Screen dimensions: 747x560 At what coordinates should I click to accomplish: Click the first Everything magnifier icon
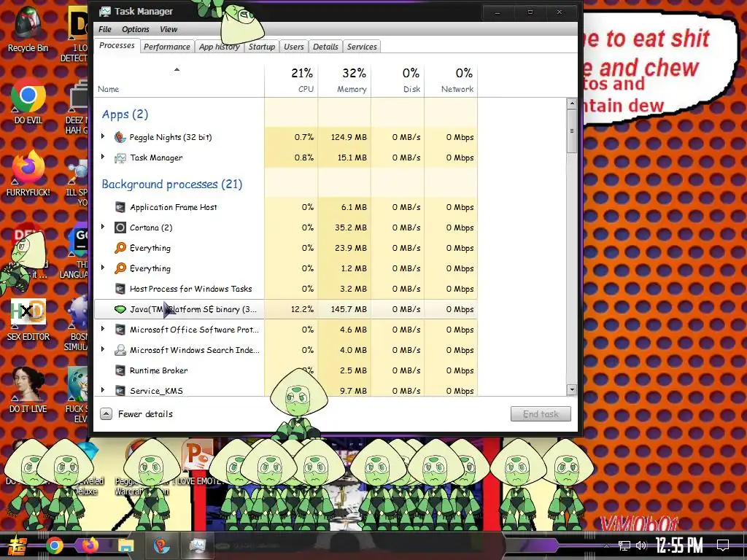click(x=120, y=248)
